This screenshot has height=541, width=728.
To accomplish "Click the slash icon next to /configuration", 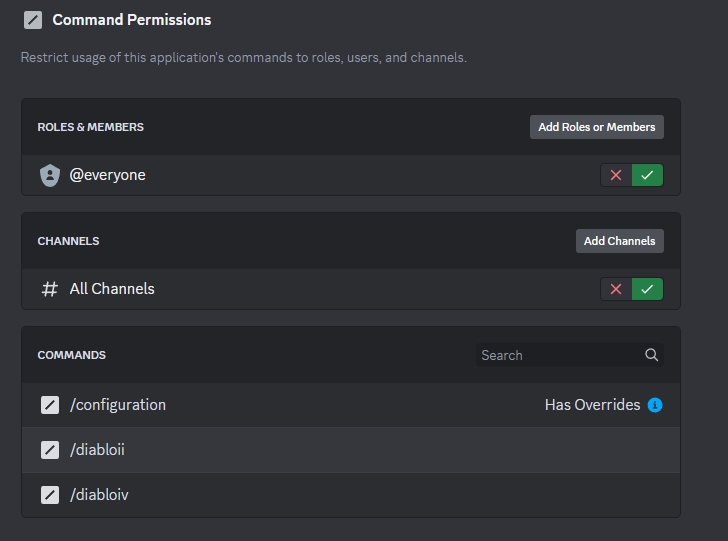I will (x=50, y=405).
